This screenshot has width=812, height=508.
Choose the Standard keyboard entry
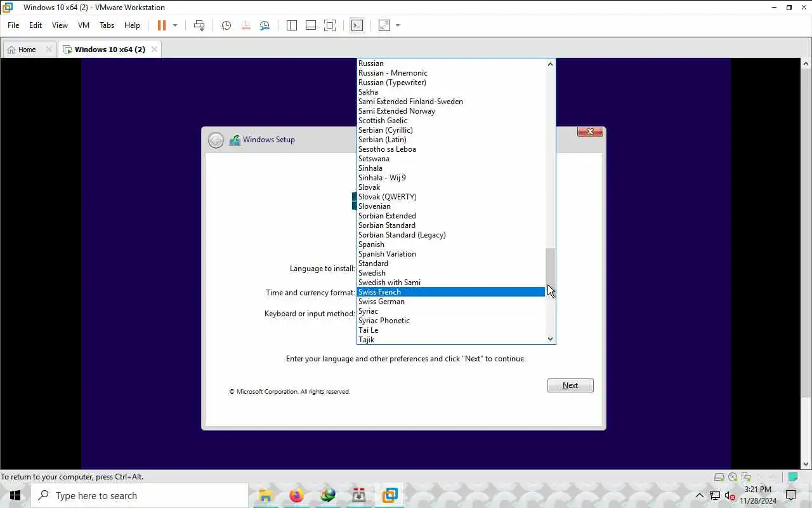450,264
